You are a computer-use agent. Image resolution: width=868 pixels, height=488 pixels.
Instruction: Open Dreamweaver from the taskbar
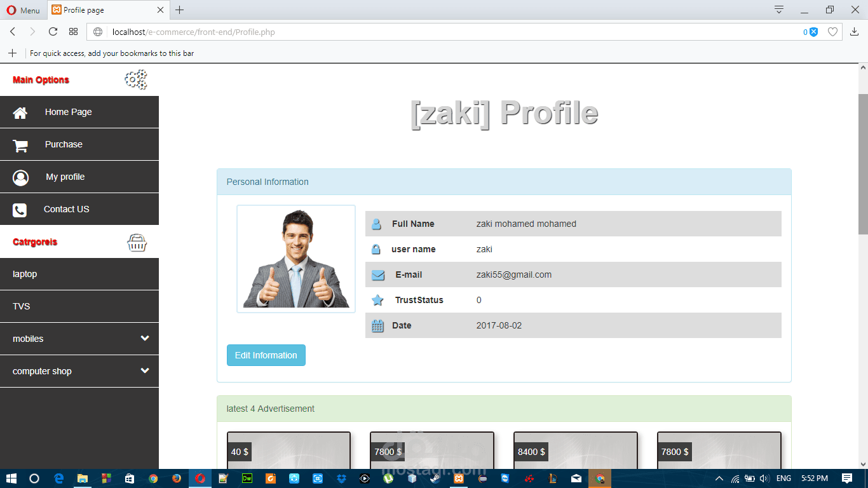(x=247, y=478)
